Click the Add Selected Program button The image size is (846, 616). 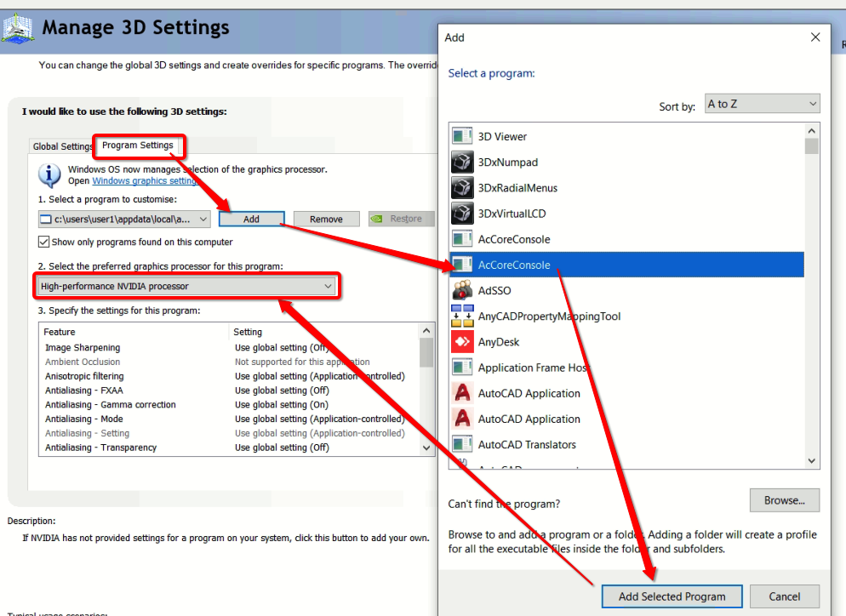(672, 596)
